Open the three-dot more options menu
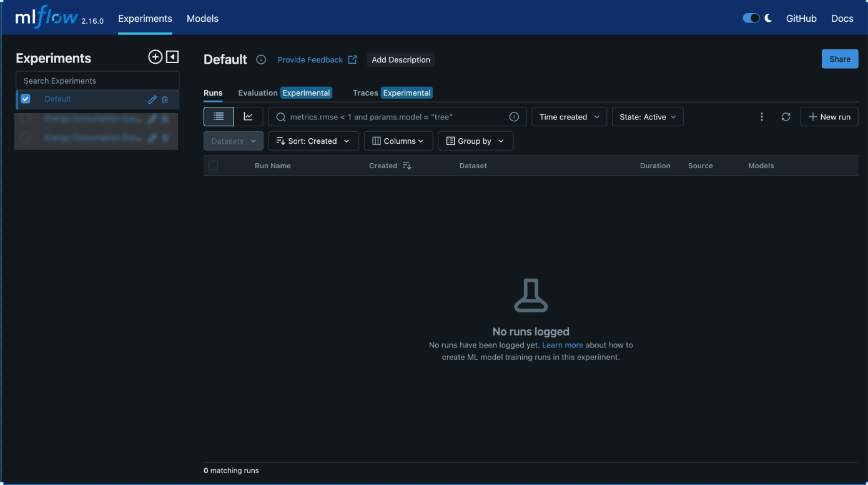Screen dimensions: 868x485 761,117
